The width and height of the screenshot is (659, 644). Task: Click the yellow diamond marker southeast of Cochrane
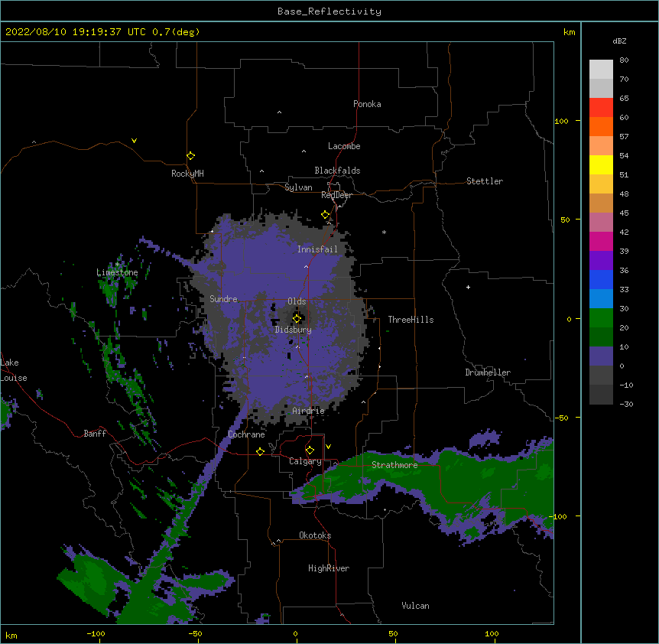260,451
